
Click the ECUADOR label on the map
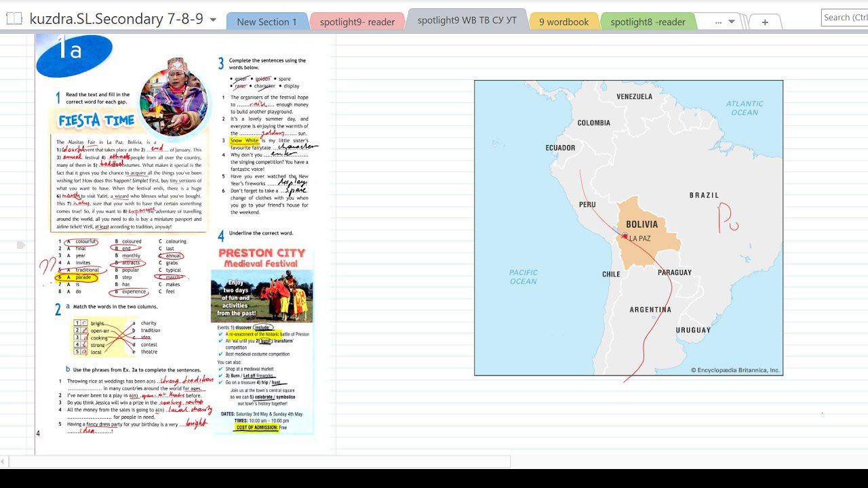[560, 148]
